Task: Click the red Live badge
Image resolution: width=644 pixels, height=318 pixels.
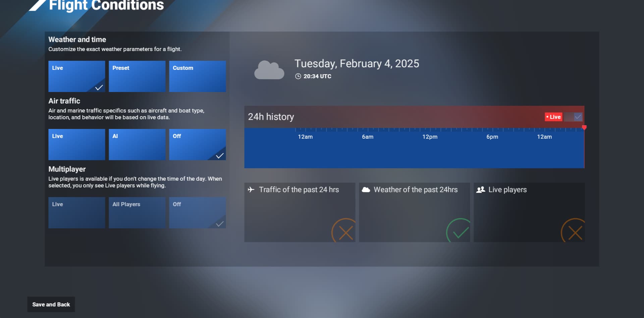Action: point(553,117)
